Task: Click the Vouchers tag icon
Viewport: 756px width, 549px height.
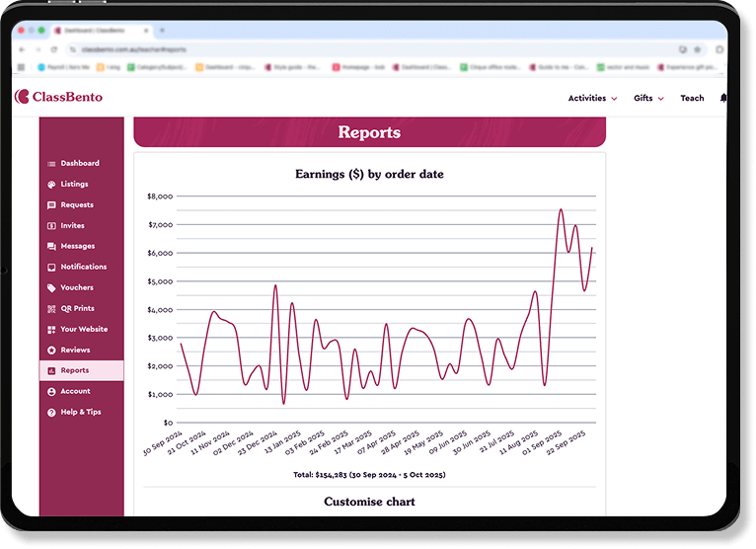Action: tap(51, 288)
